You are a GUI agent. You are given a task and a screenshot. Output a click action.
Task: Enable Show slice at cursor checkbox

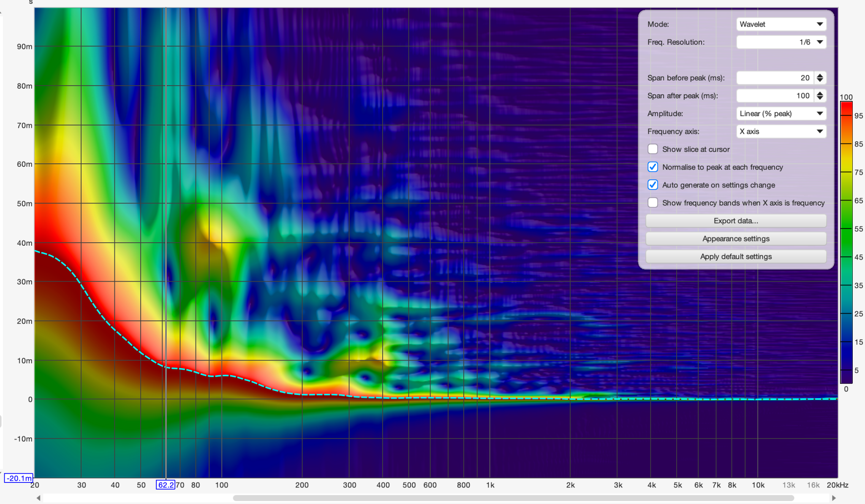[x=653, y=149]
